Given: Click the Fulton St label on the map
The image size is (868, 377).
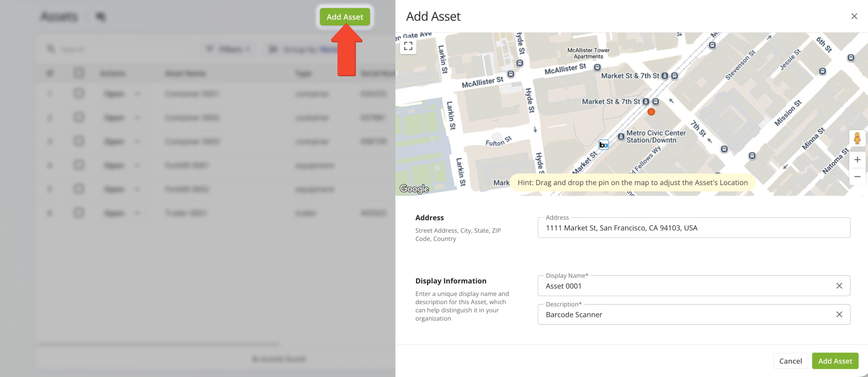Looking at the screenshot, I should point(498,141).
